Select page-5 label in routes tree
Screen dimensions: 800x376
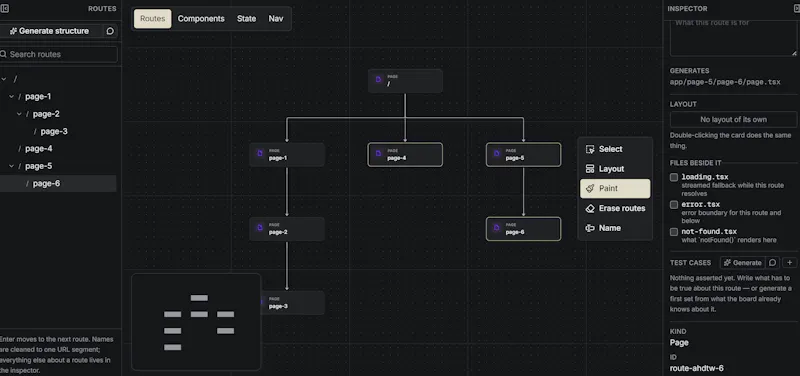pos(39,166)
